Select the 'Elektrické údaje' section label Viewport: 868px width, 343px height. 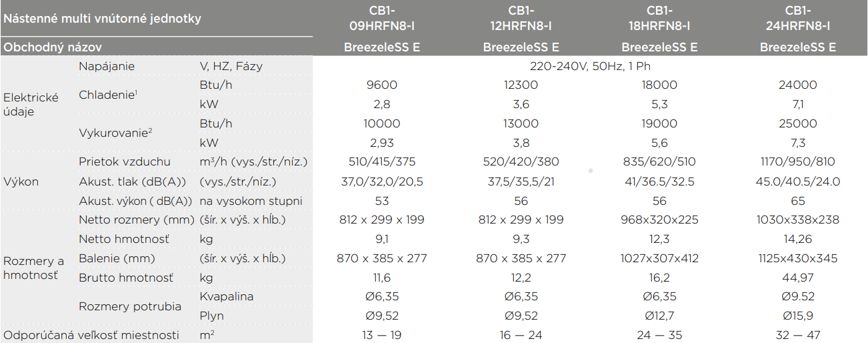click(x=30, y=105)
